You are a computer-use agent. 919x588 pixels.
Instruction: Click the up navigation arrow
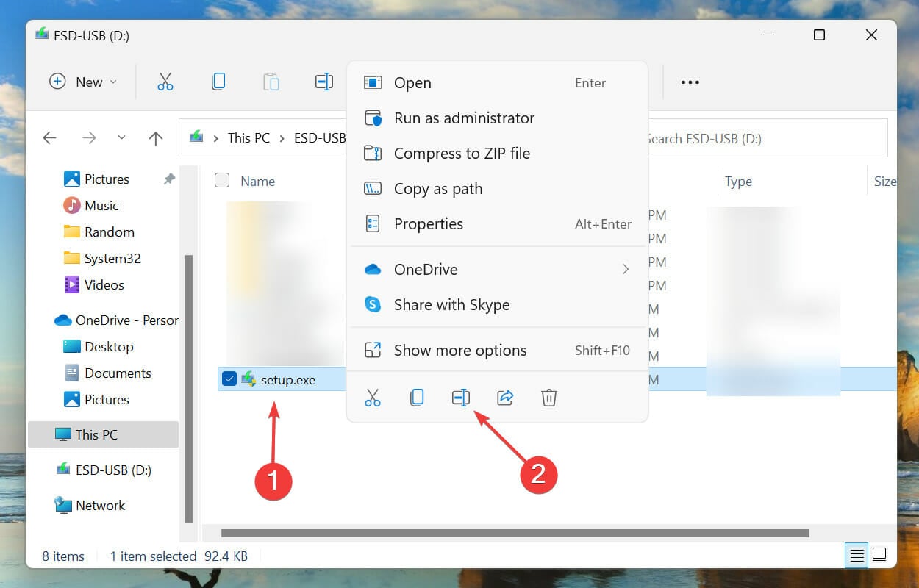154,138
